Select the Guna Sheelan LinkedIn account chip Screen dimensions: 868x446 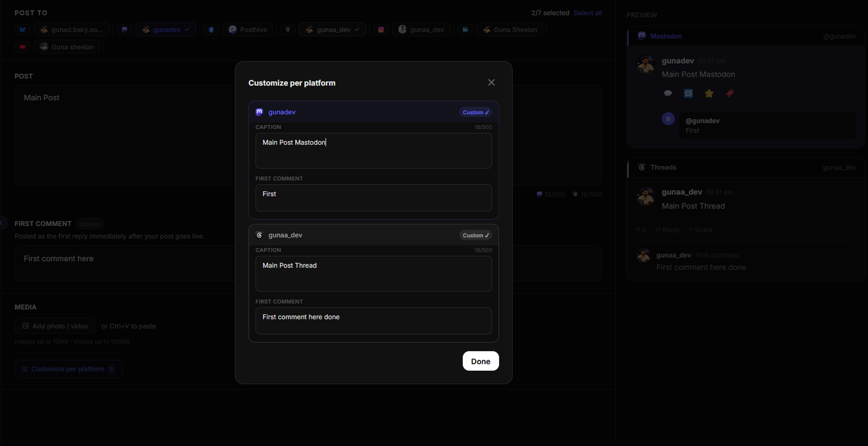click(x=510, y=30)
